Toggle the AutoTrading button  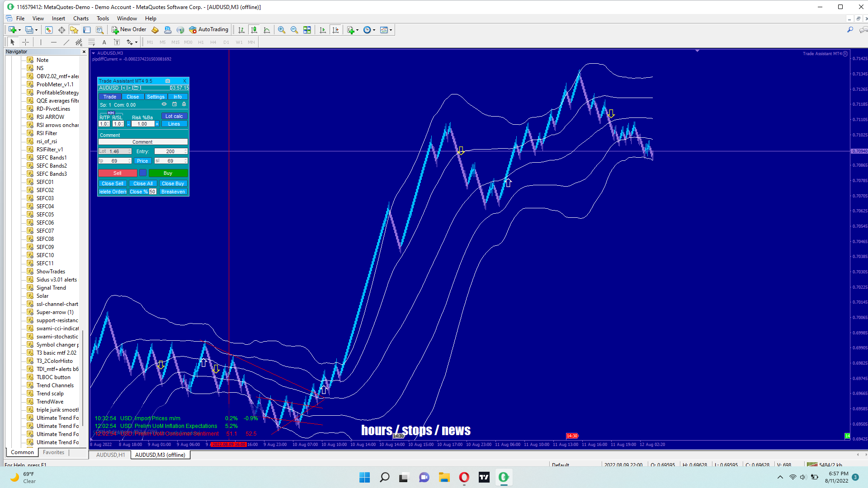[209, 30]
